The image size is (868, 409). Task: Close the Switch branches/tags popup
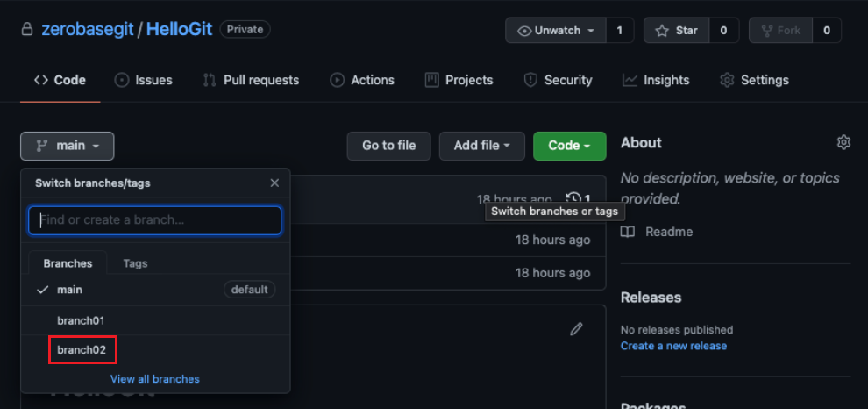274,183
